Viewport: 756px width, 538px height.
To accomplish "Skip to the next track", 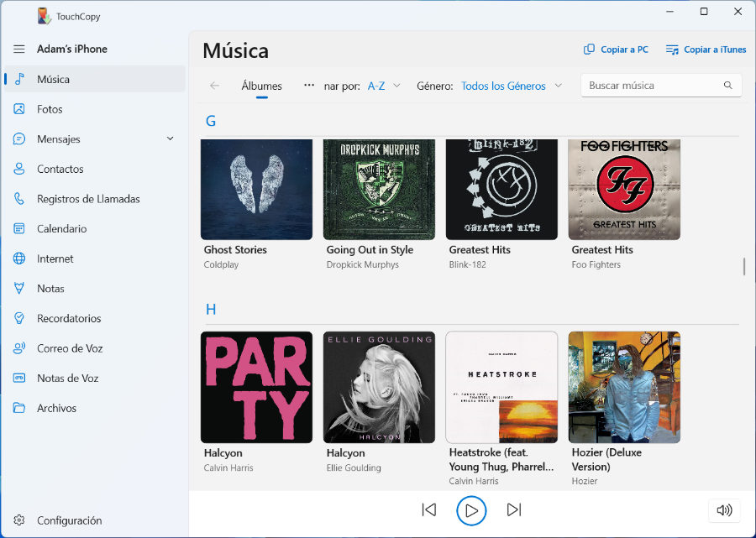I will (x=514, y=509).
